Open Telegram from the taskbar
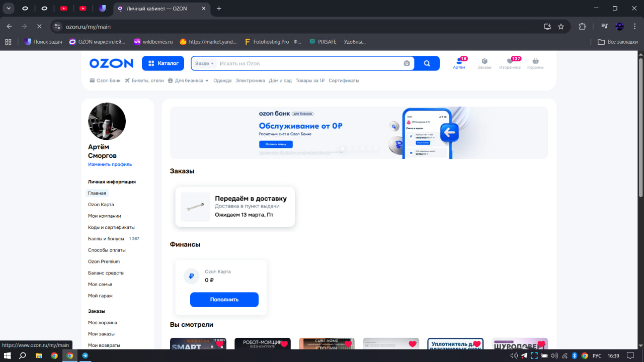 coord(85,355)
